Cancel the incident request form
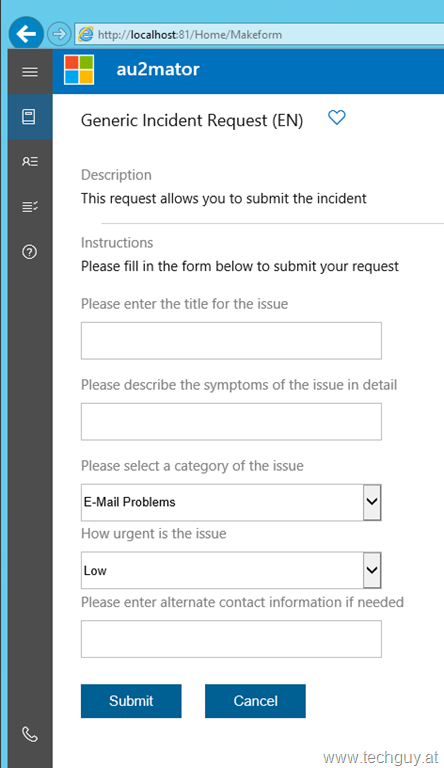 [x=255, y=701]
